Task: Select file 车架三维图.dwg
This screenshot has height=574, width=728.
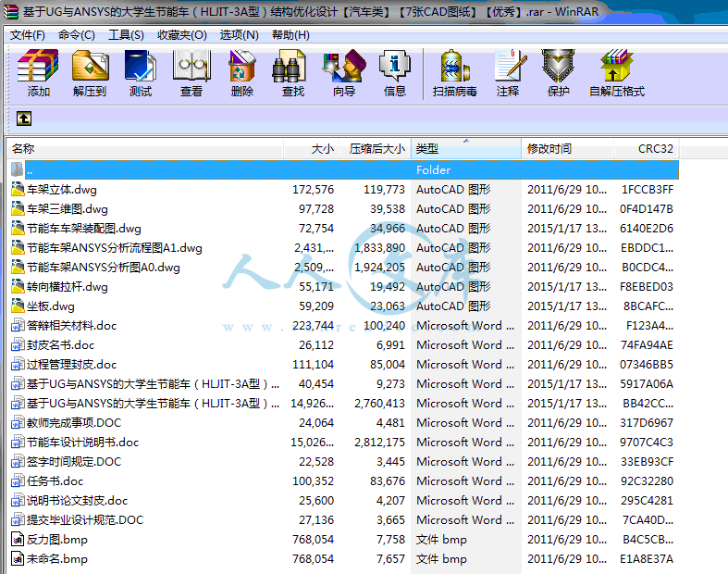Action: 68,209
